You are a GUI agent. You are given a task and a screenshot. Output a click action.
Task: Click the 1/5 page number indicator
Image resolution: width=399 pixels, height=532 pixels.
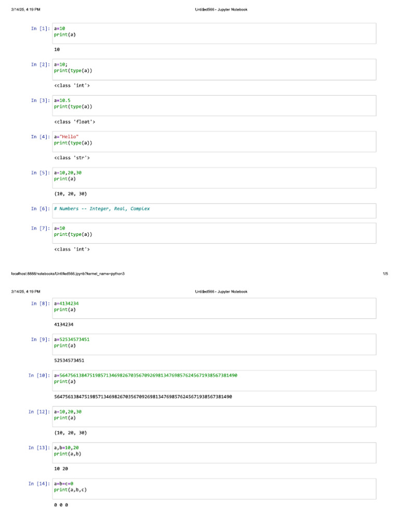coord(385,273)
